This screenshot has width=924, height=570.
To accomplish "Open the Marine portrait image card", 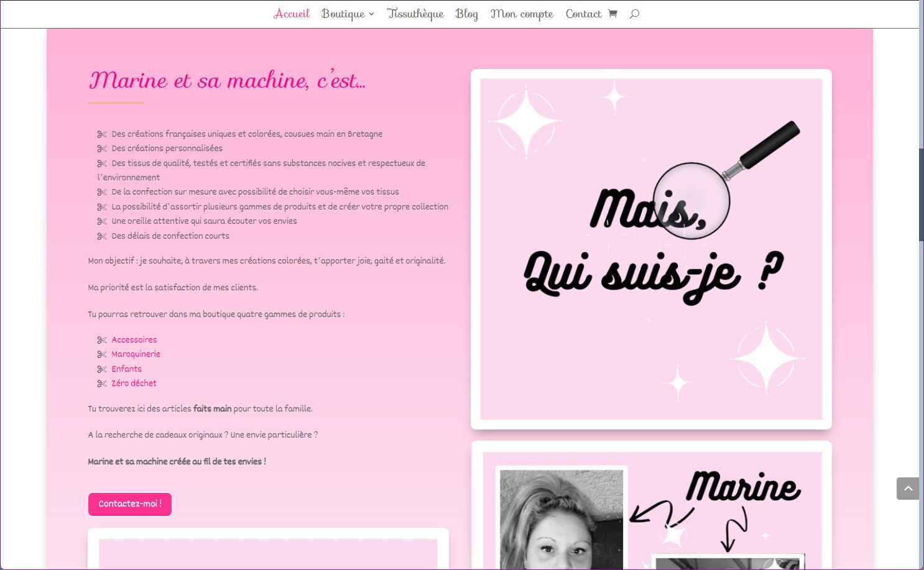I will tap(651, 505).
